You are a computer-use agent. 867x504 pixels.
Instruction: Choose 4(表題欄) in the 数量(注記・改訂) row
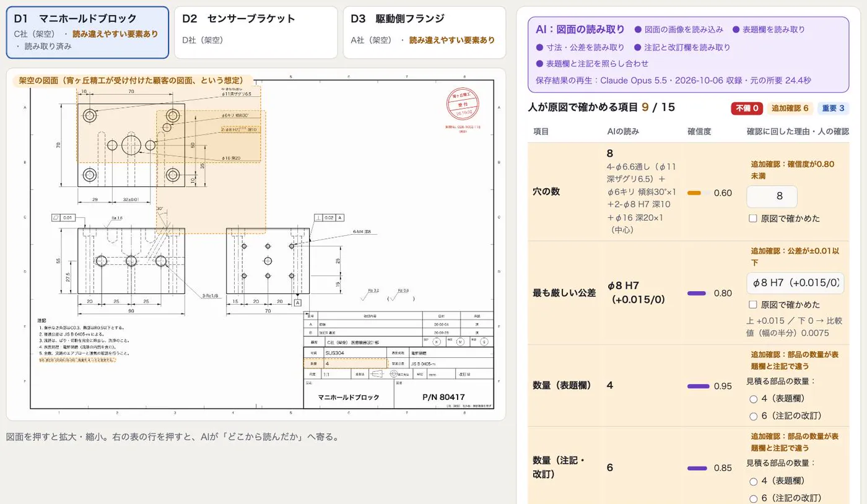[x=754, y=481]
